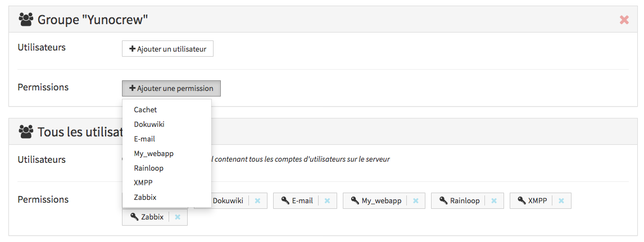Select Cachet from the permission list

point(146,109)
